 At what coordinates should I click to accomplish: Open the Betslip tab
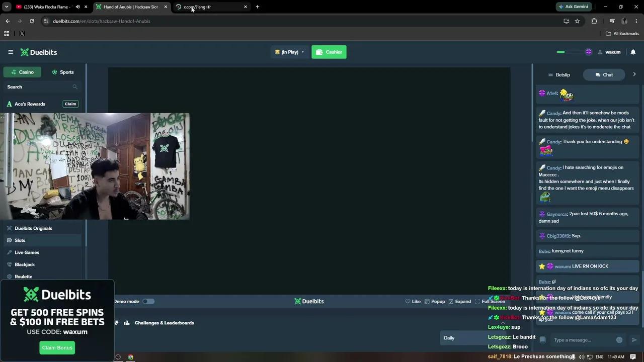coord(558,75)
